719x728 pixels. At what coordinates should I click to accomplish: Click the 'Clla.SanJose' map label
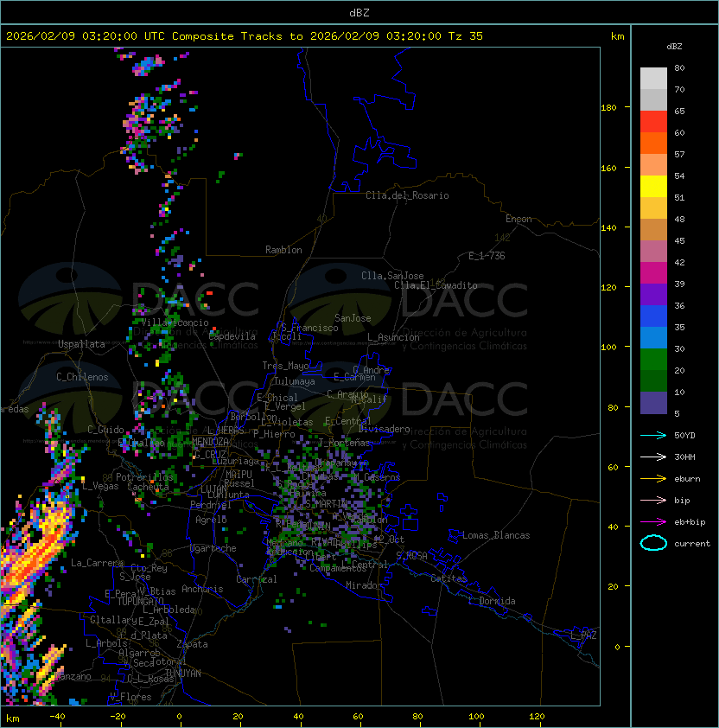392,276
